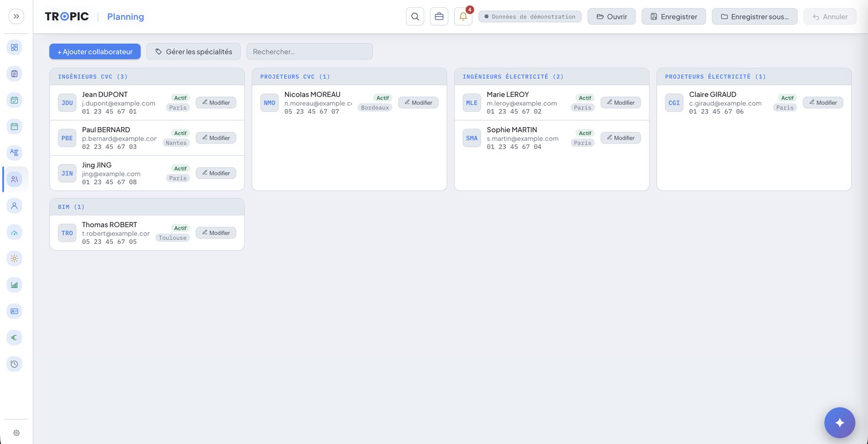
Task: Open the person-with-tasks icon in sidebar
Action: (x=14, y=153)
